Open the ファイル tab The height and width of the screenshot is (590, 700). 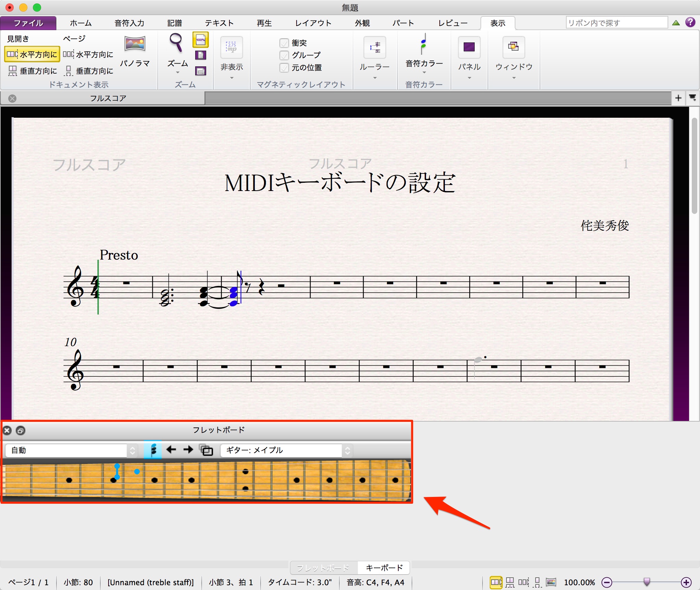click(x=28, y=23)
